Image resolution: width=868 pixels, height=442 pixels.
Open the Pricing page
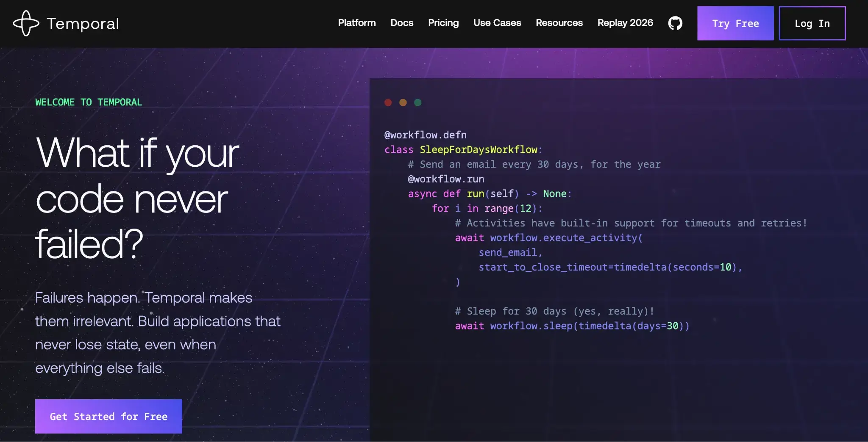point(443,23)
